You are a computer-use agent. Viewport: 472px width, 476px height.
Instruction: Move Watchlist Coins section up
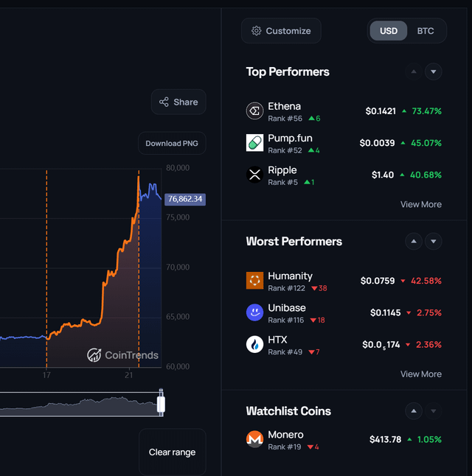coord(414,411)
